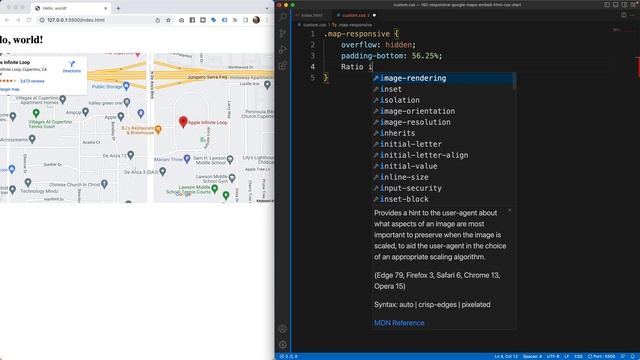
Task: Reload the Chrome page
Action: pos(29,20)
